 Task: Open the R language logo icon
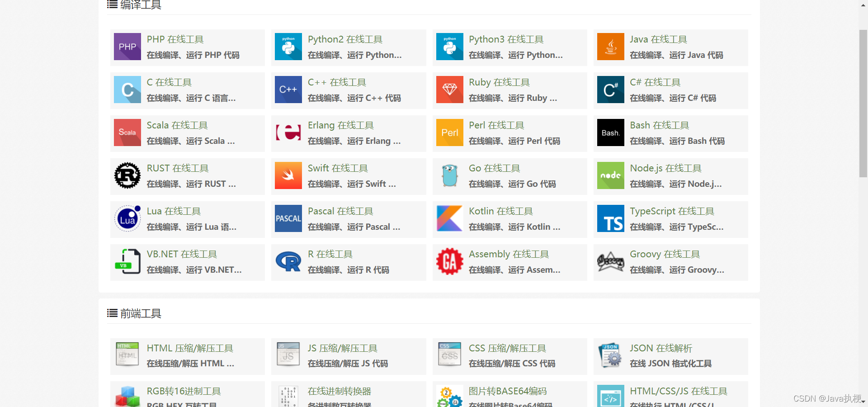coord(288,261)
